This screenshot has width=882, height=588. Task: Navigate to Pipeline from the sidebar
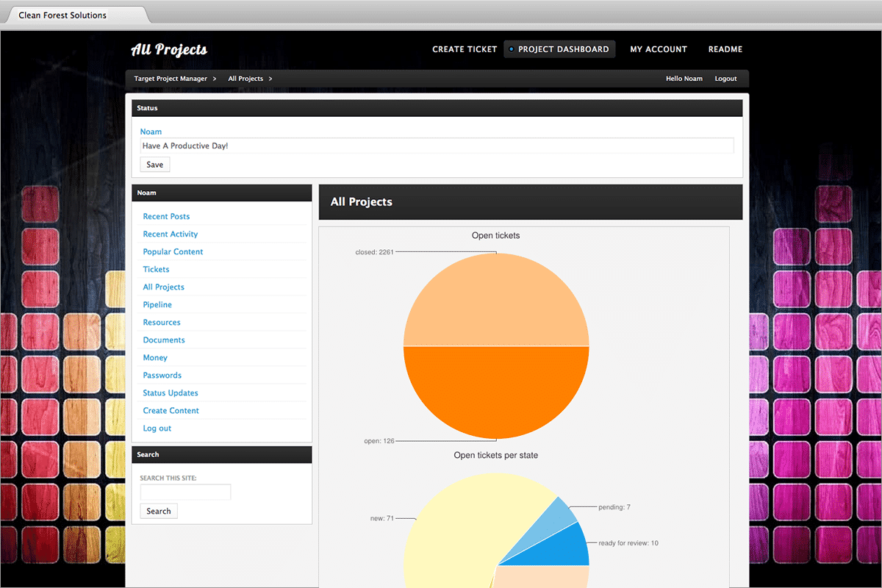coord(157,305)
